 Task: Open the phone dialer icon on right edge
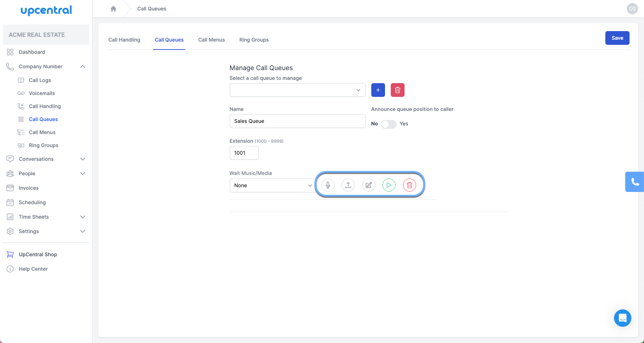click(635, 182)
